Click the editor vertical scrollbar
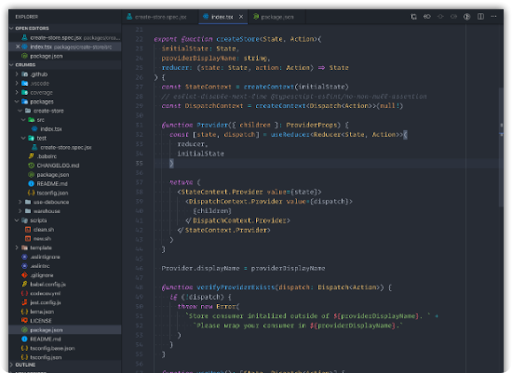This screenshot has height=373, width=512. click(x=501, y=147)
